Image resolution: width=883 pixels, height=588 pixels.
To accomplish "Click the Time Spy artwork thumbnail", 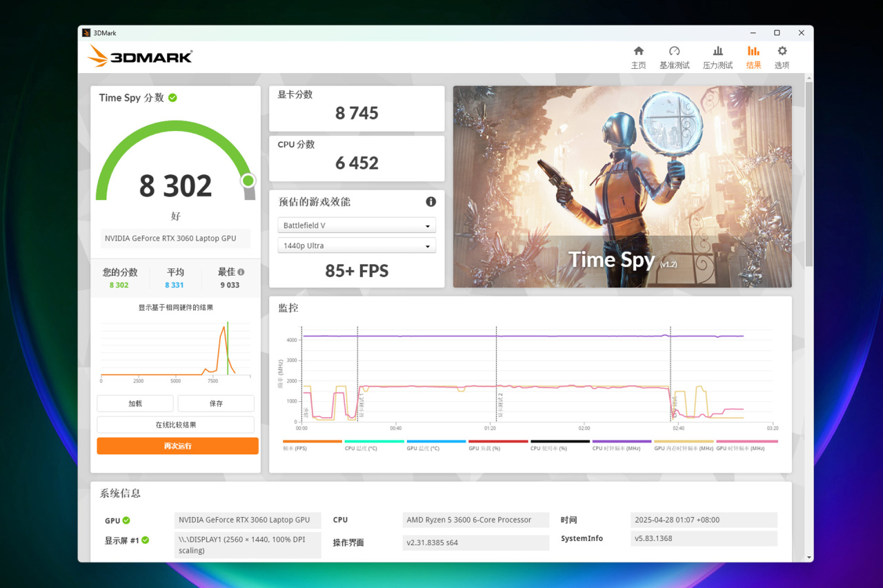I will [x=622, y=187].
